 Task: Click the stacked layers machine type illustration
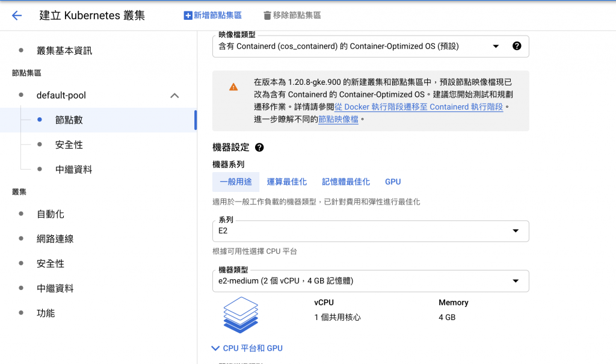[241, 315]
